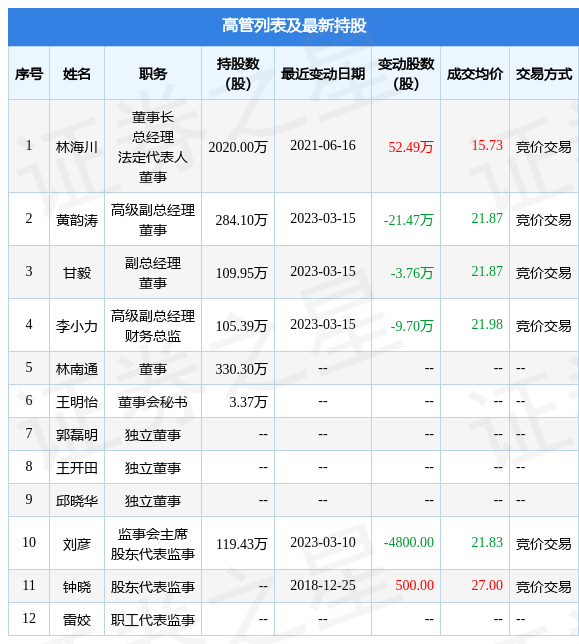Image resolution: width=579 pixels, height=644 pixels.
Task: Click the 交易方式 column header
Action: [544, 74]
